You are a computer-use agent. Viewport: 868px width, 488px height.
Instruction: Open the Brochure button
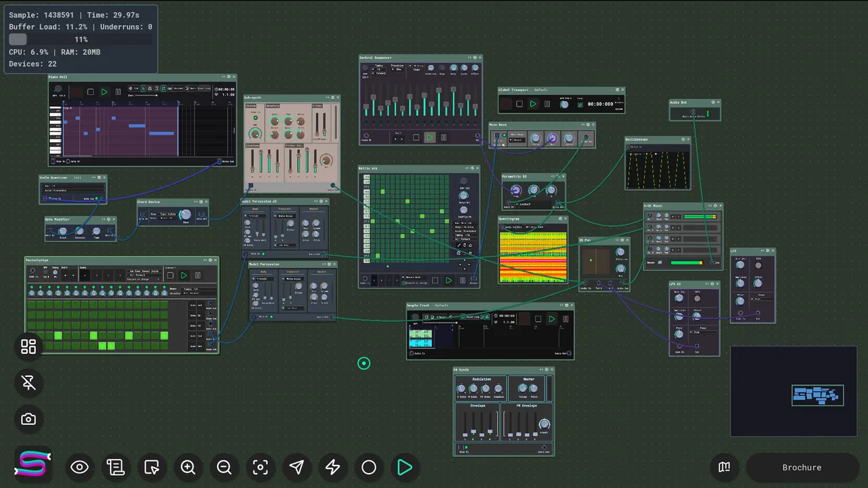(x=802, y=467)
